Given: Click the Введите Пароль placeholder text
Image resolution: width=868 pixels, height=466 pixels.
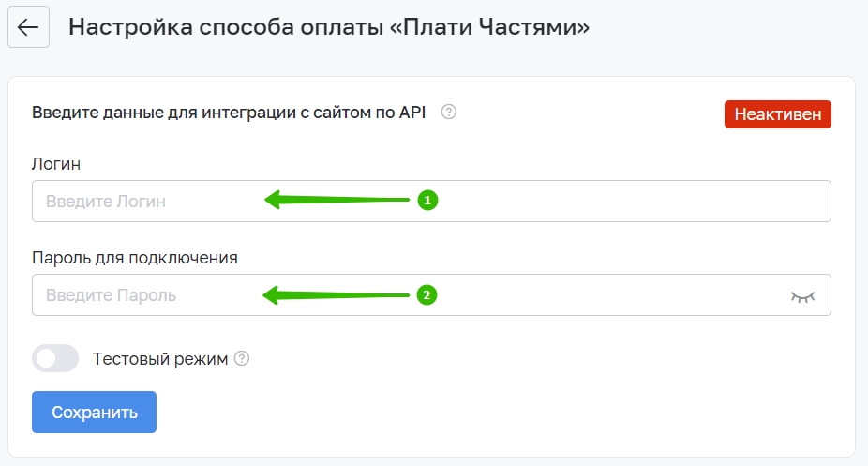Looking at the screenshot, I should coord(111,295).
